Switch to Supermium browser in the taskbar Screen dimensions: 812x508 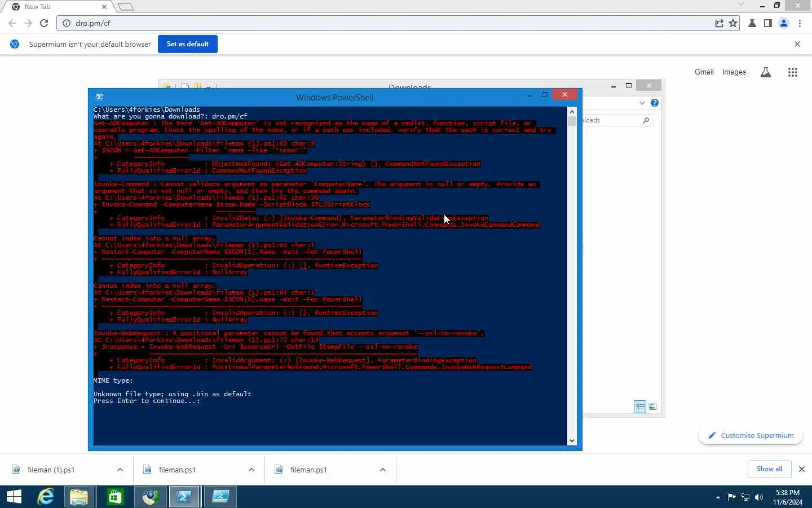point(150,497)
